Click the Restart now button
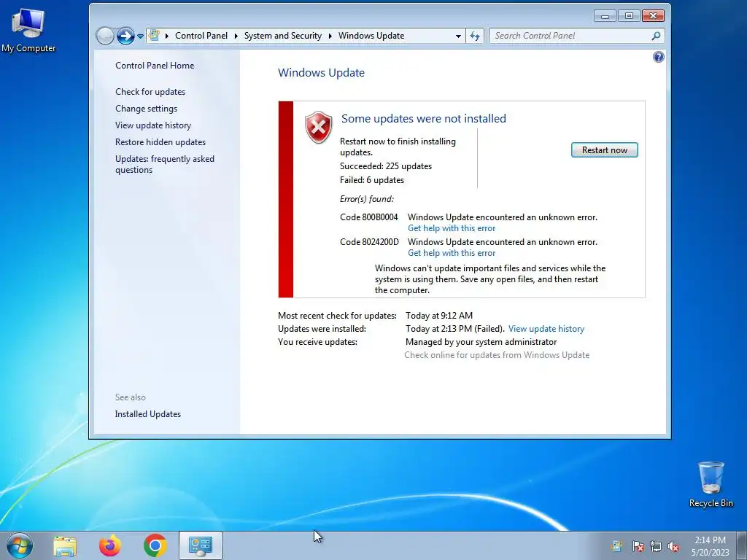Image resolution: width=747 pixels, height=560 pixels. click(604, 150)
